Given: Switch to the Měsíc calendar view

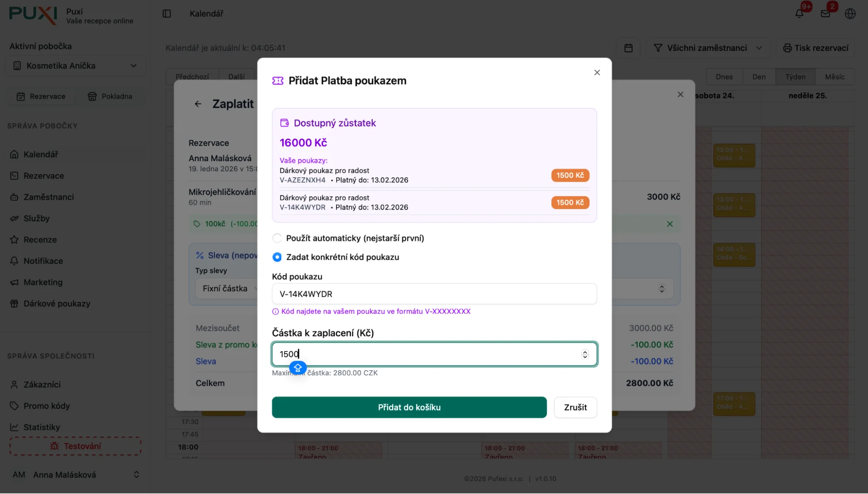Looking at the screenshot, I should tap(835, 77).
